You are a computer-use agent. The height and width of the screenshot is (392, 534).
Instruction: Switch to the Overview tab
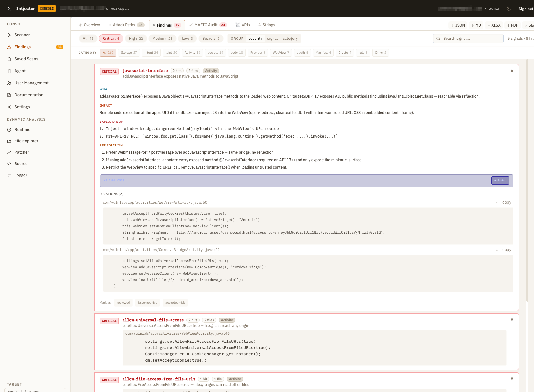(89, 25)
